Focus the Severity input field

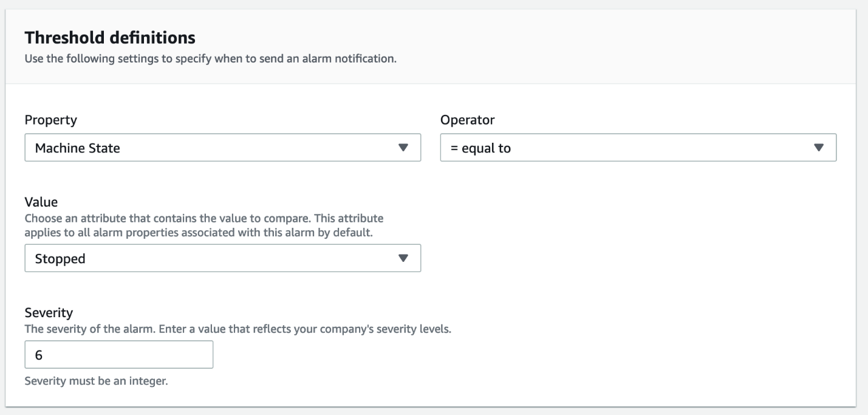[x=119, y=355]
